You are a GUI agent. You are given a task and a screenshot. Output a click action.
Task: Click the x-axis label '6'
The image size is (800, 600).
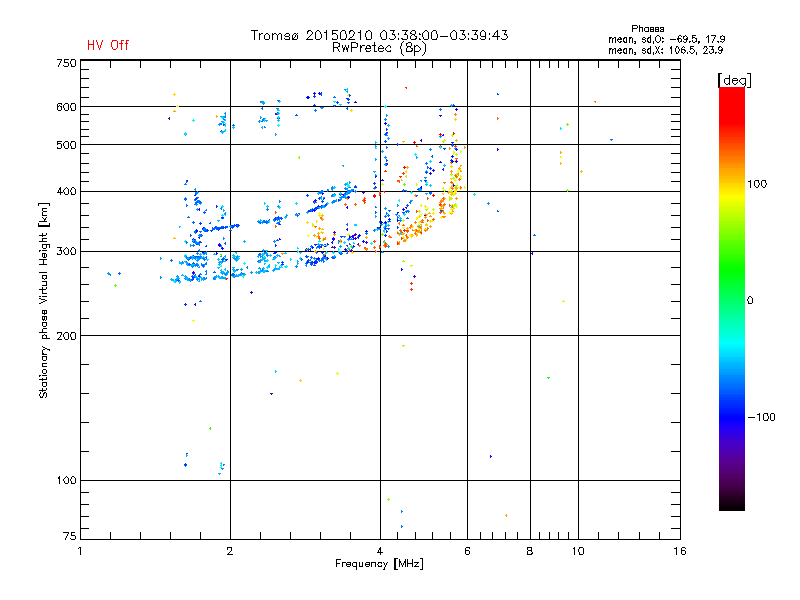[467, 551]
